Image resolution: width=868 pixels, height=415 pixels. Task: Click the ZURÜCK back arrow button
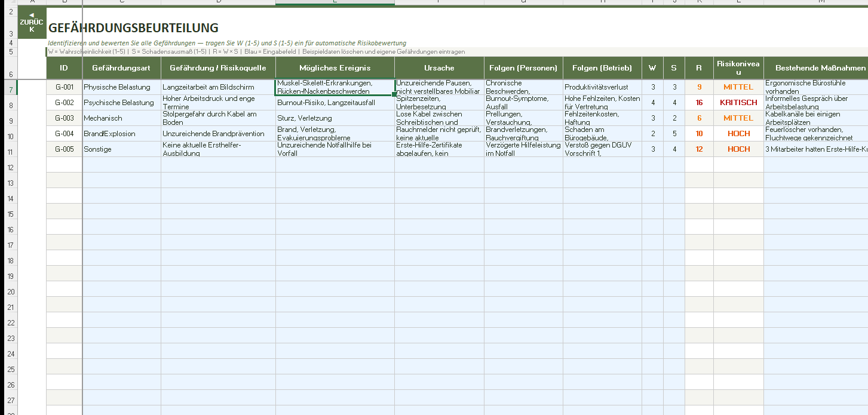coord(32,22)
